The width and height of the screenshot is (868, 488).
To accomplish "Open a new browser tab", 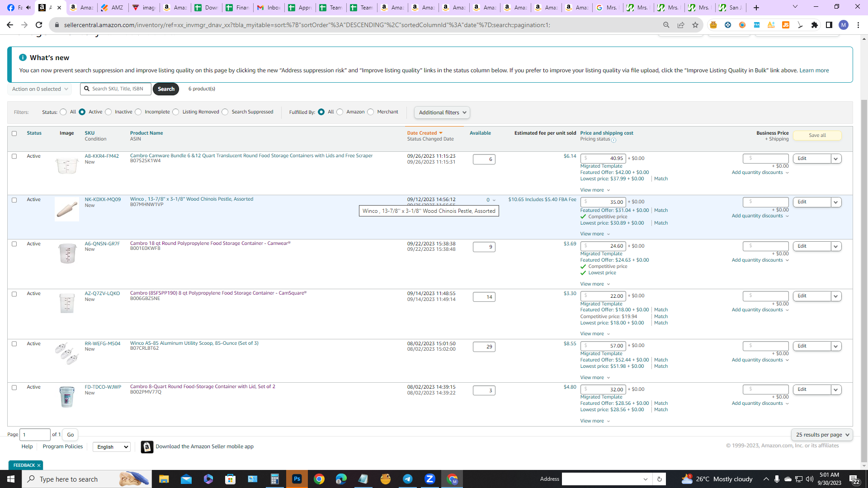I will [x=756, y=8].
